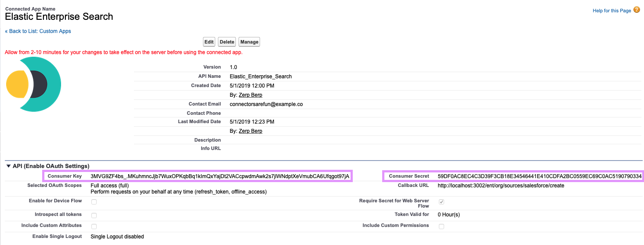Click the help question mark icon

pyautogui.click(x=637, y=10)
